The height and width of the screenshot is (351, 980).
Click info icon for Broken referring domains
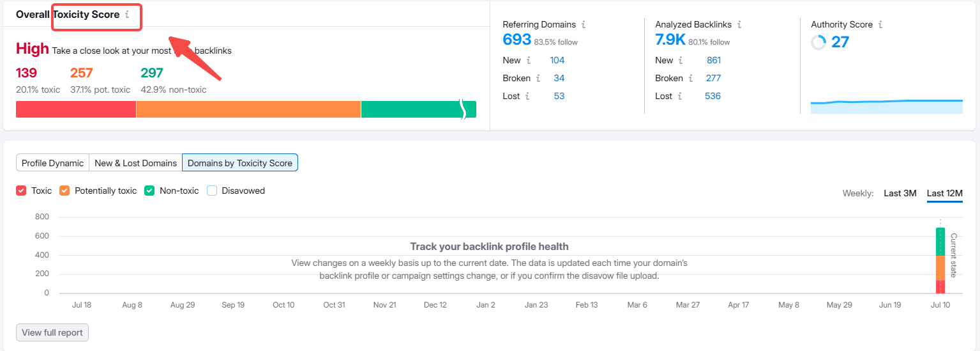pos(538,79)
